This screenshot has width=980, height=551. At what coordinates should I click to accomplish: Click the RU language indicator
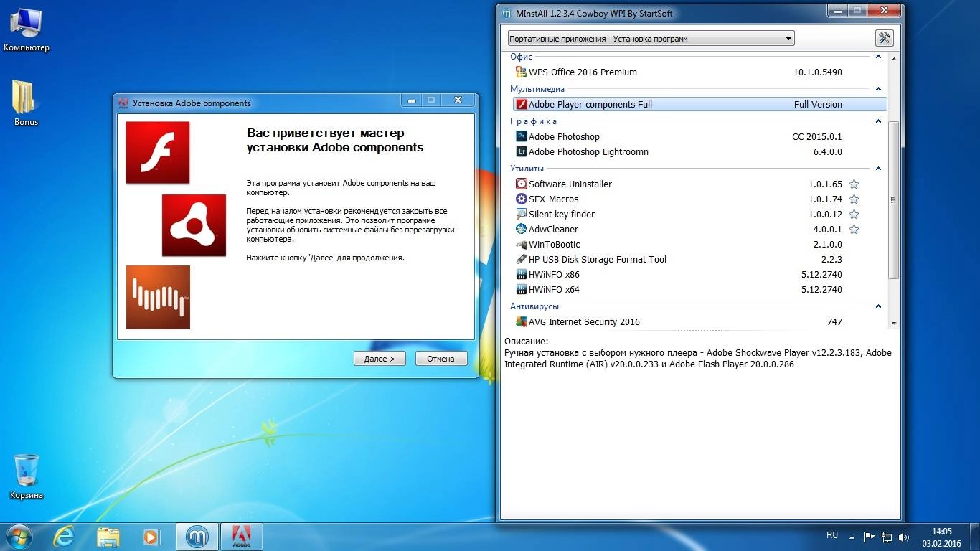(832, 535)
